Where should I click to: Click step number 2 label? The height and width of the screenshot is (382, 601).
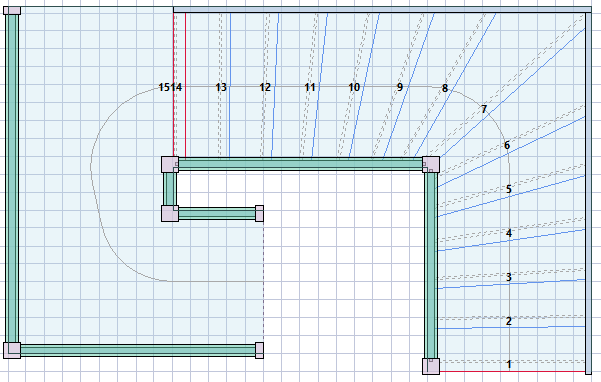(509, 321)
